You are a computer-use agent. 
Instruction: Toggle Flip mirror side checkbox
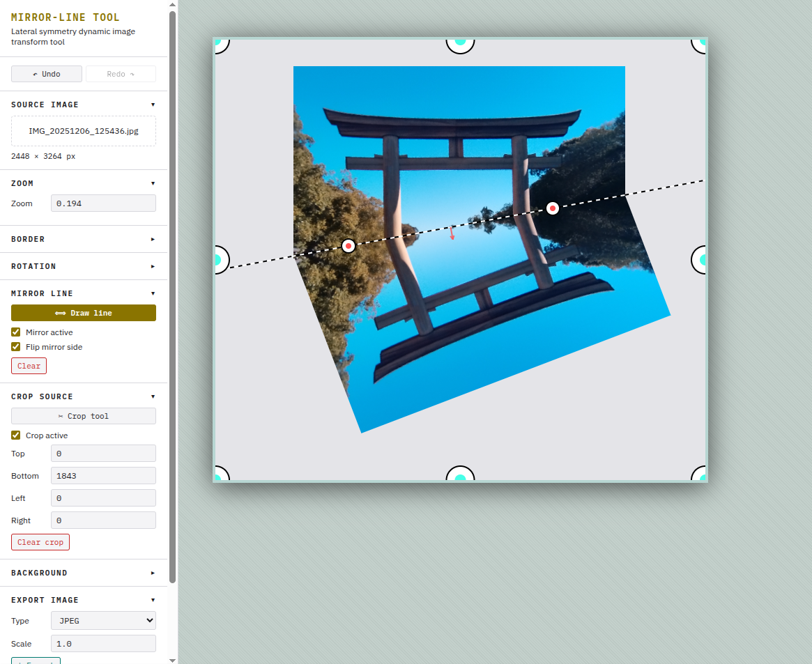[x=16, y=347]
